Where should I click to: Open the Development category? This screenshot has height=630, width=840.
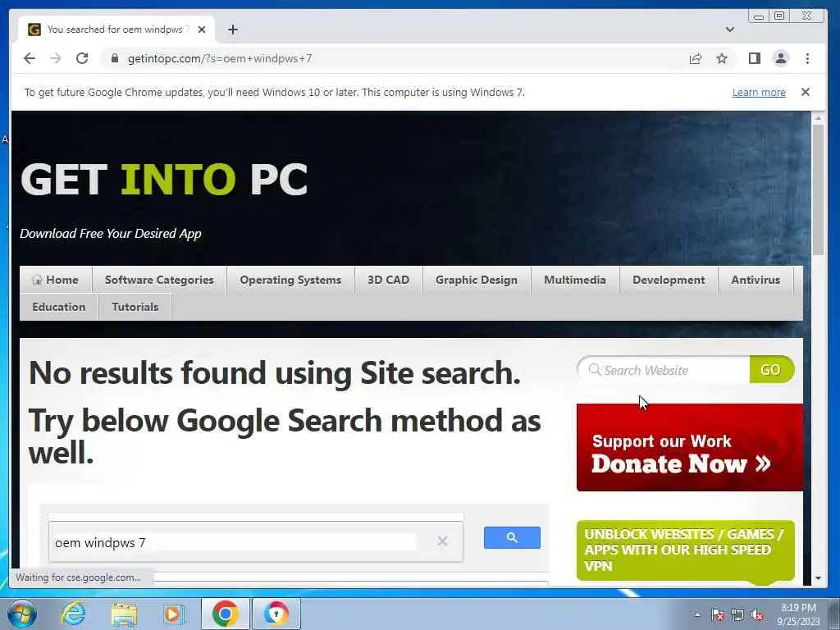[x=669, y=280]
